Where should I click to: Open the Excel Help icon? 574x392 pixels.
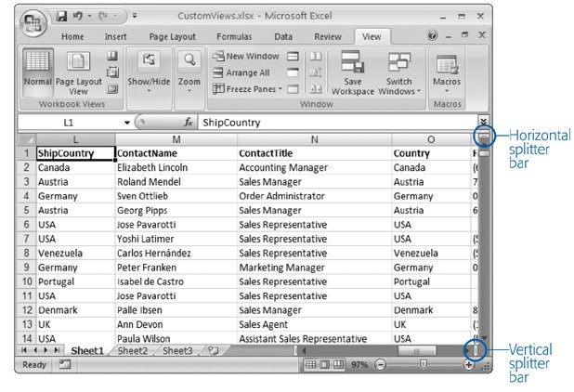(x=433, y=36)
